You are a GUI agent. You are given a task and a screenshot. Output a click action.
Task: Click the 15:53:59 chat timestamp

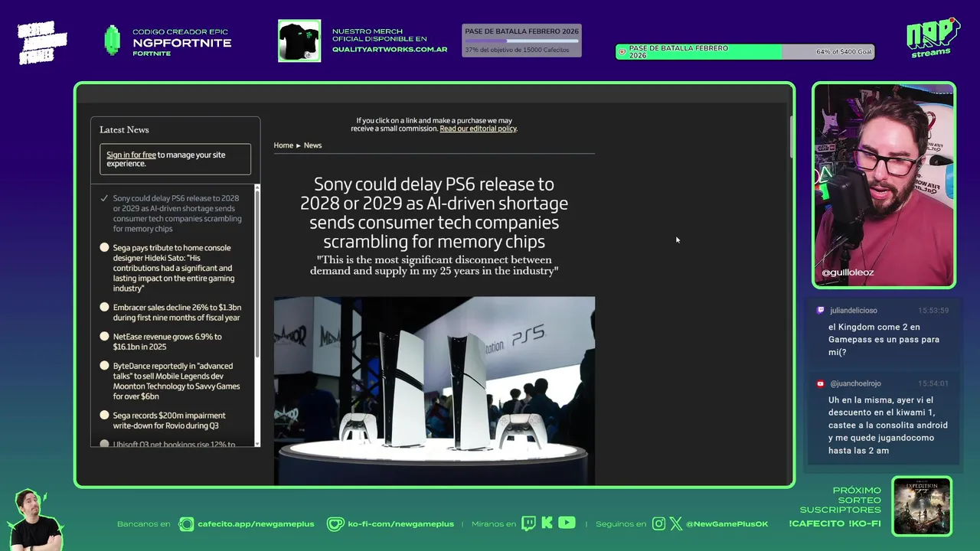tap(933, 311)
